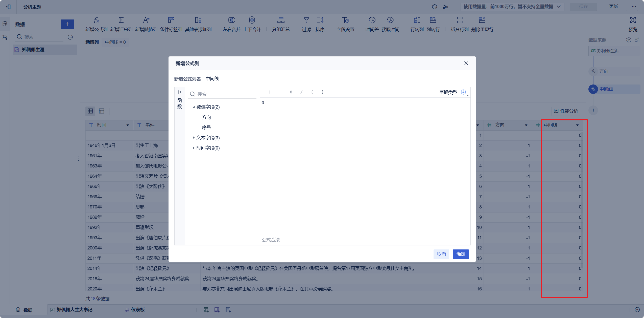Click the 列转行 icon
Viewport: 644px width, 318px height.
(433, 20)
